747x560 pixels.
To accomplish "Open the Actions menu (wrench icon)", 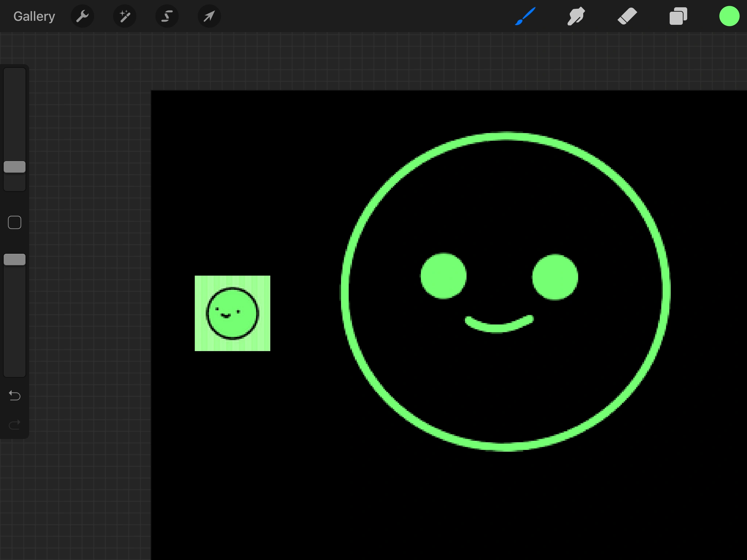I will click(82, 16).
